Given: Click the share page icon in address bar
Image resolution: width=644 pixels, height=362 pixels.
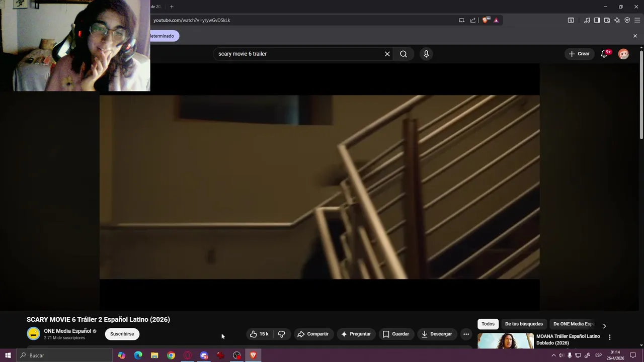Looking at the screenshot, I should [473, 20].
